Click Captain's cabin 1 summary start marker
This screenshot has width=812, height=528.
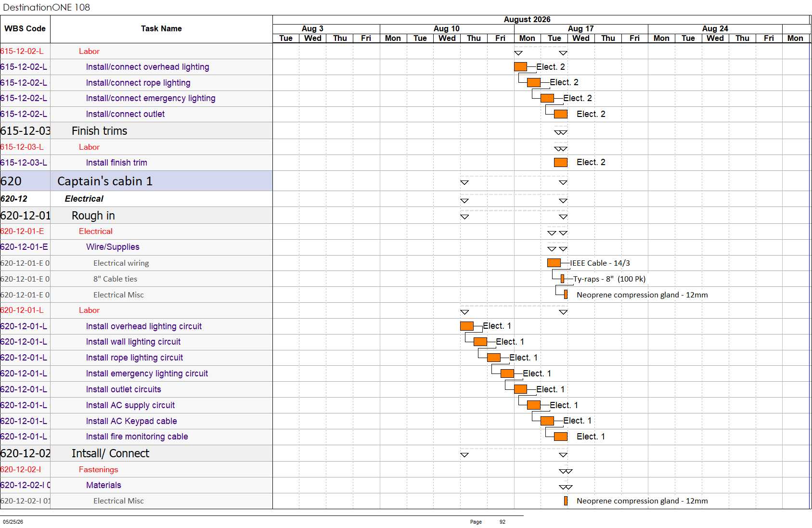pyautogui.click(x=464, y=182)
